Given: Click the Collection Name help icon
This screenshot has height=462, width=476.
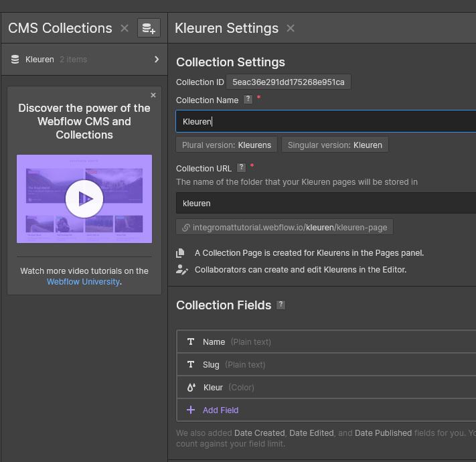Looking at the screenshot, I should point(248,100).
